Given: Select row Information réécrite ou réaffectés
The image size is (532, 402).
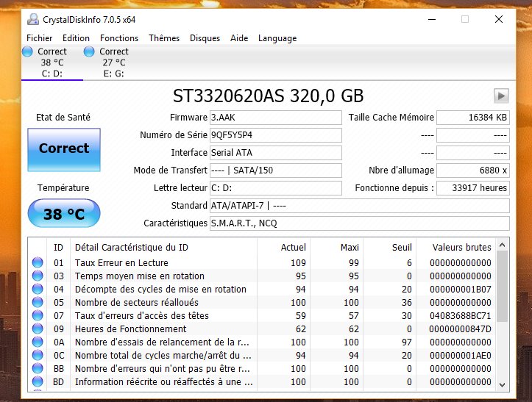Looking at the screenshot, I should 262,381.
